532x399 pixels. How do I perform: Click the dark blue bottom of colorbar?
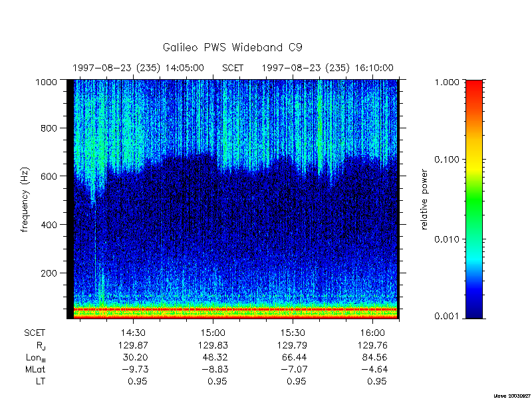point(474,311)
